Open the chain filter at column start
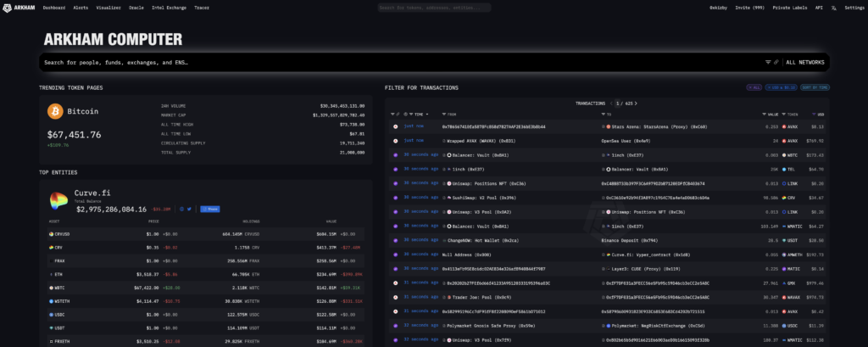 click(x=393, y=115)
